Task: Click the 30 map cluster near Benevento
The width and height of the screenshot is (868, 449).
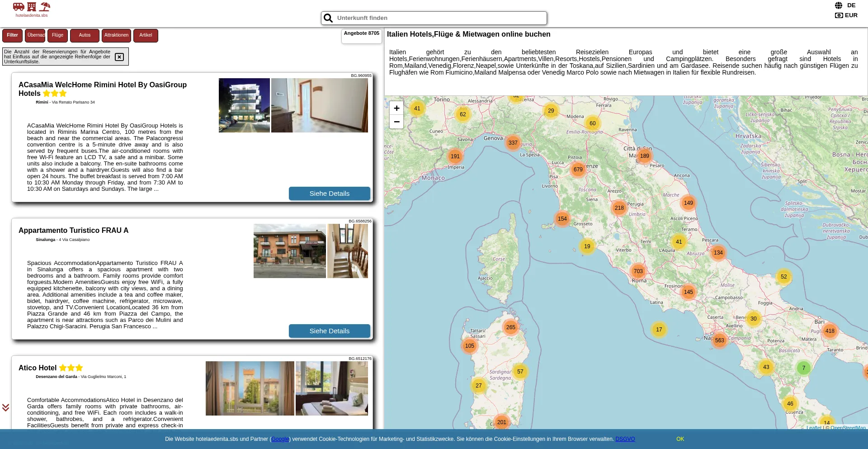Action: pyautogui.click(x=754, y=319)
